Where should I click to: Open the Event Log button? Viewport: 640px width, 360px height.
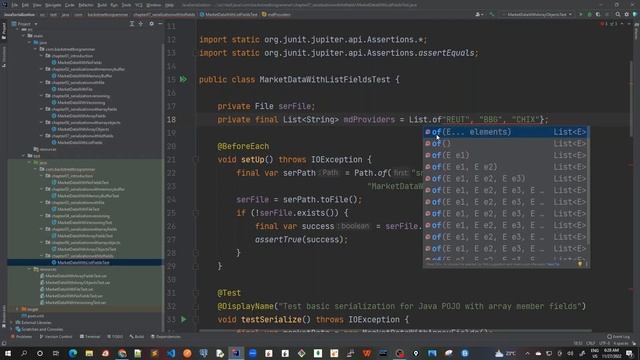pos(618,337)
